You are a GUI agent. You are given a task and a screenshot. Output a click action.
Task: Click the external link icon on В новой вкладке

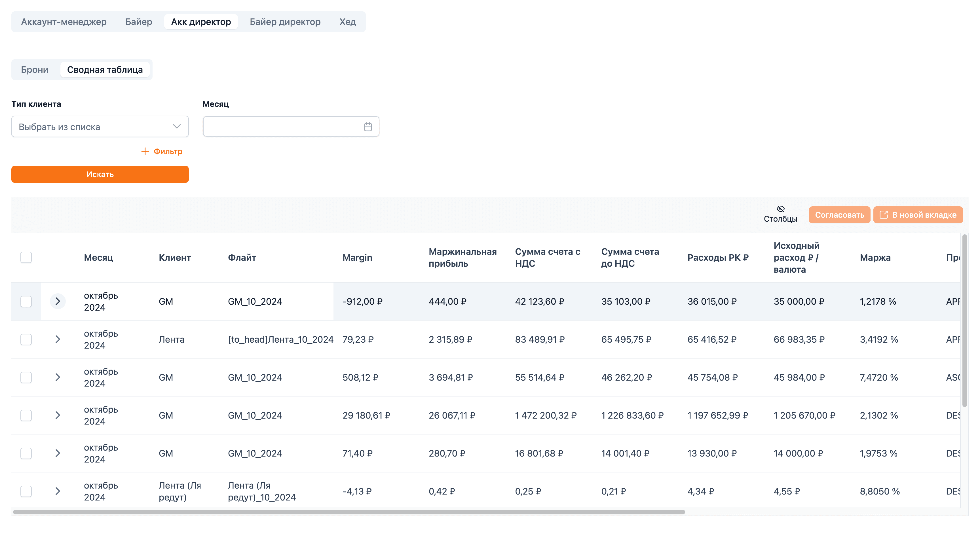(884, 215)
